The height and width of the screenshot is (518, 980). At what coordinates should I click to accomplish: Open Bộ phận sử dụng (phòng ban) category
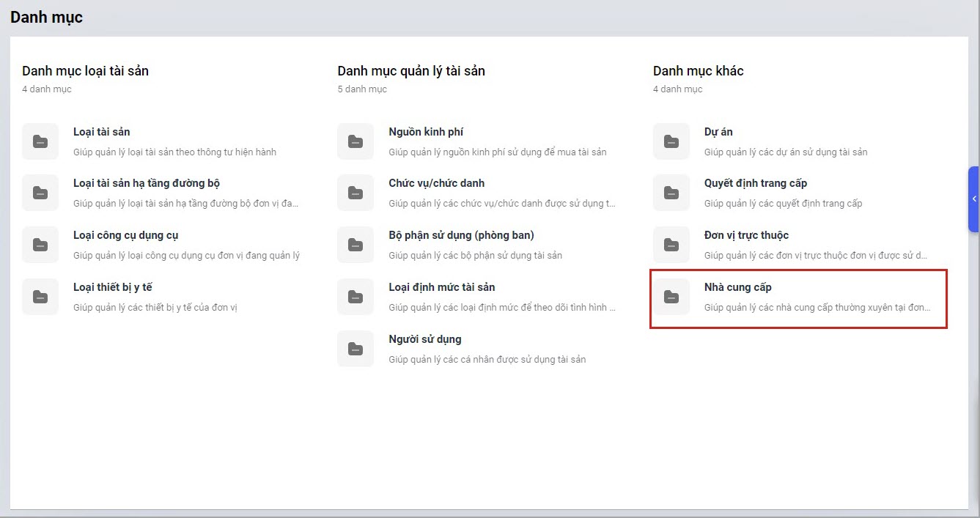[461, 235]
